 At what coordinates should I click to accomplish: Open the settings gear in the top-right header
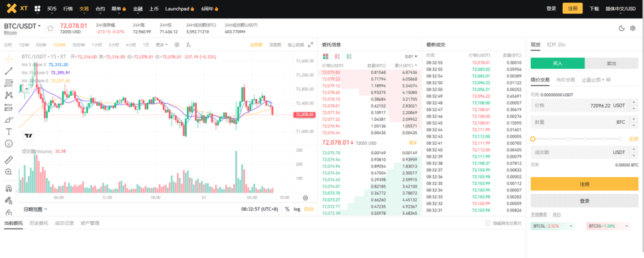coord(631,28)
